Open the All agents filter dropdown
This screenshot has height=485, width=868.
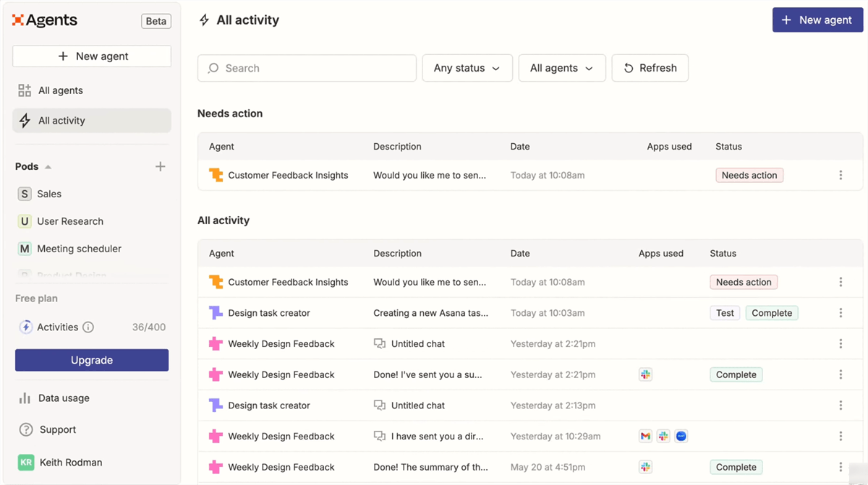point(562,68)
